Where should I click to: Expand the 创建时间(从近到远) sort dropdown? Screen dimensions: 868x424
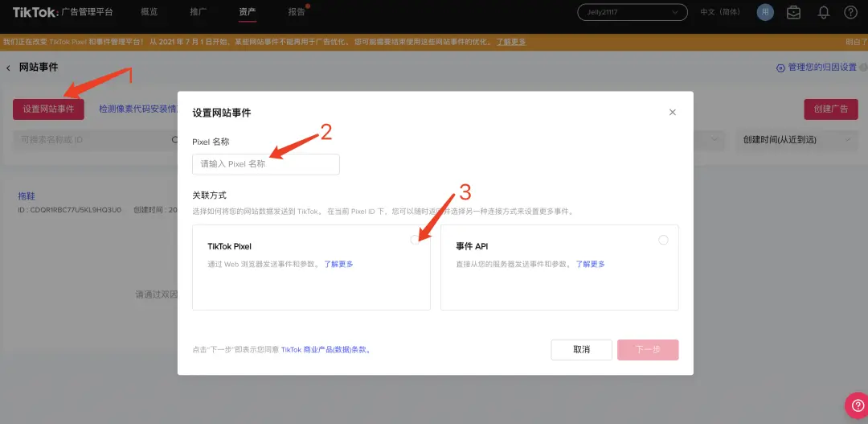[796, 140]
